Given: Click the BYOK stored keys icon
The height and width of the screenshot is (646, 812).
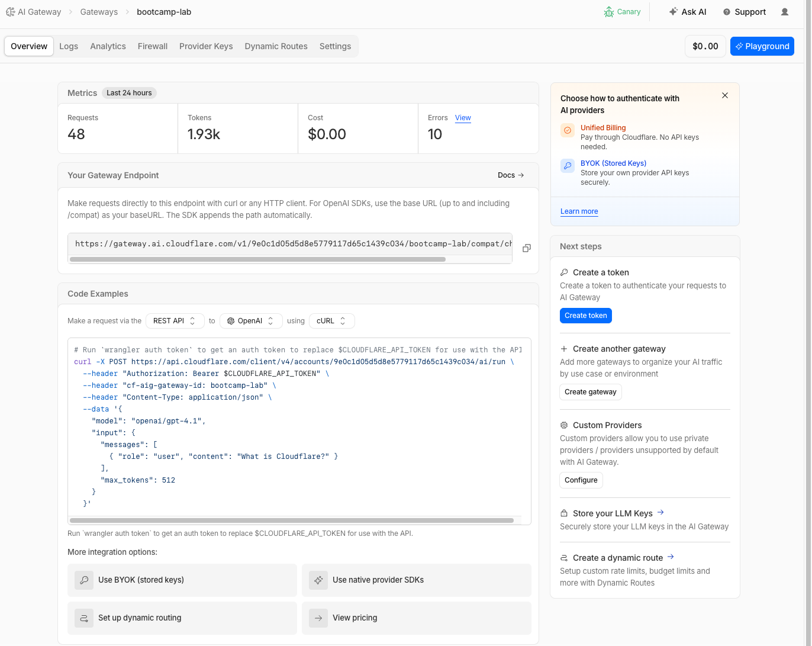Looking at the screenshot, I should point(568,166).
